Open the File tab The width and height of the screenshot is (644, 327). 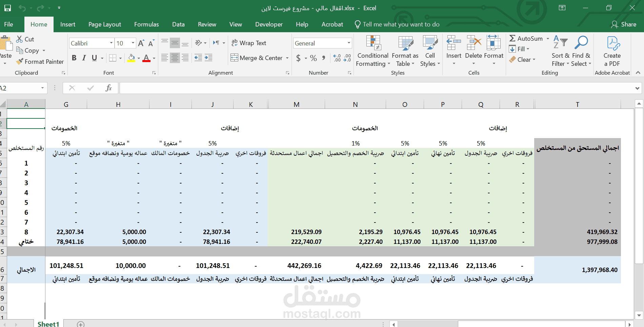point(9,24)
